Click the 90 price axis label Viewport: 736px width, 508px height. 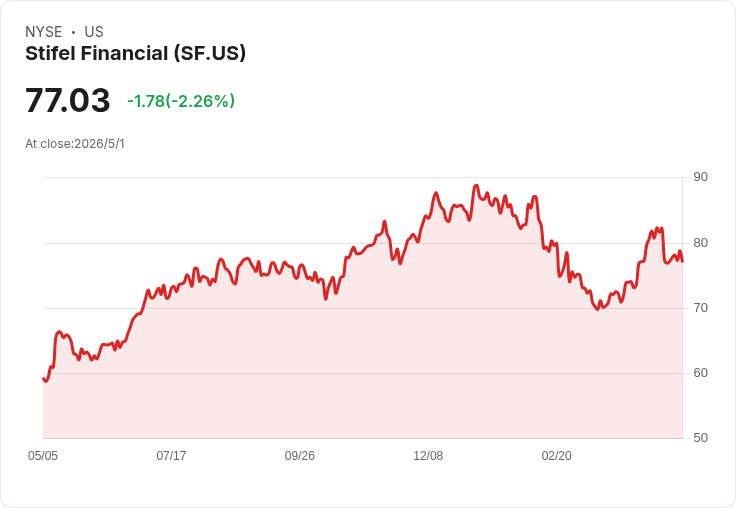700,177
